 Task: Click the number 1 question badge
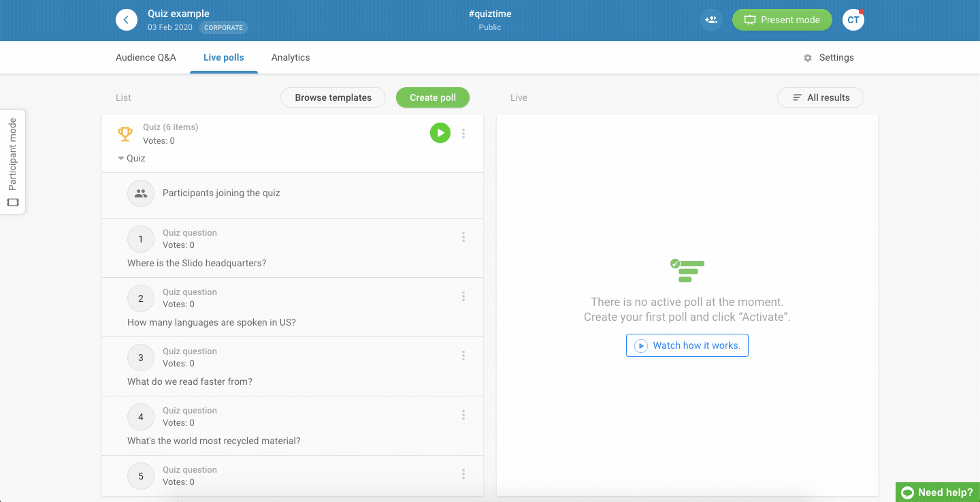141,239
